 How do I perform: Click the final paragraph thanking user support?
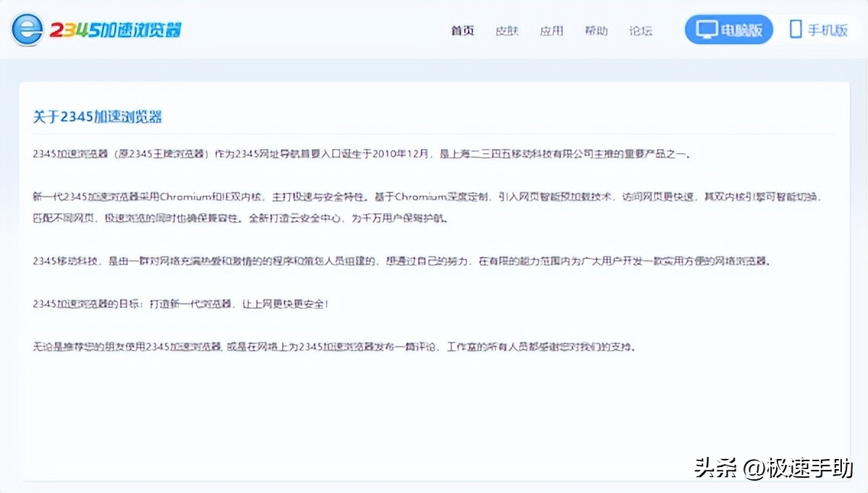pos(333,347)
